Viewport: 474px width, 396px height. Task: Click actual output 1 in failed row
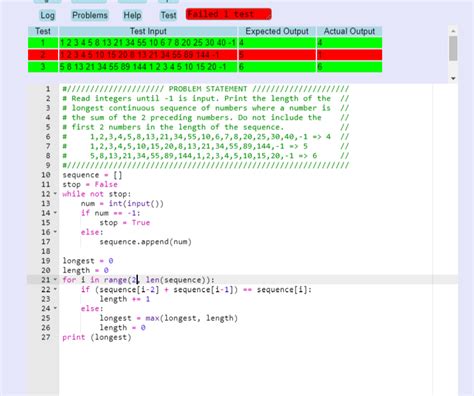(349, 55)
